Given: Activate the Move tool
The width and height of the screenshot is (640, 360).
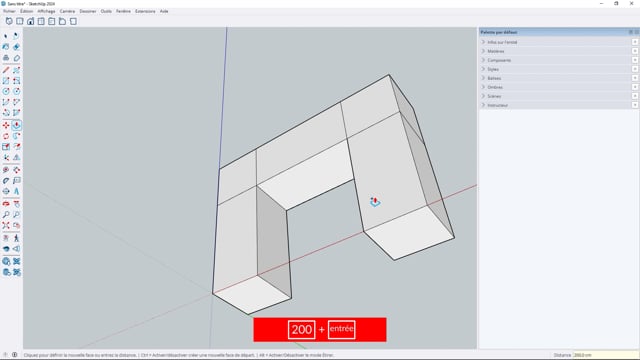Looking at the screenshot, I should coord(6,125).
